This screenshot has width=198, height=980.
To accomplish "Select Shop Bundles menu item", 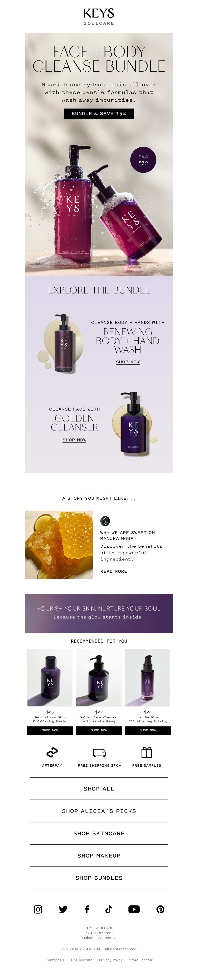I will pos(99,878).
